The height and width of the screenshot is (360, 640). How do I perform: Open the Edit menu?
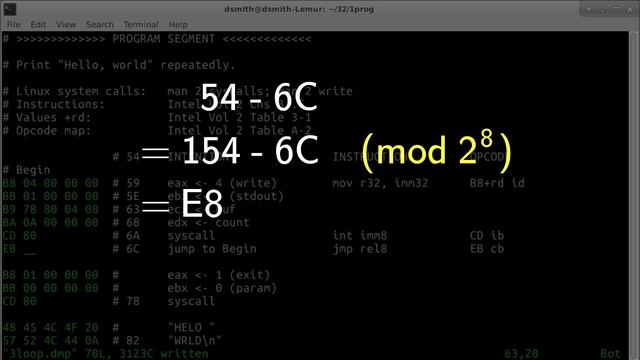point(38,25)
